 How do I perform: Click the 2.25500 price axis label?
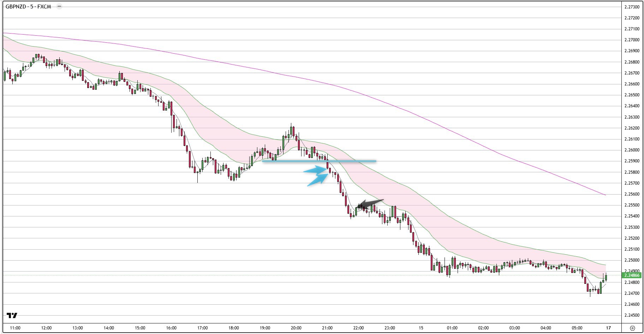point(632,205)
